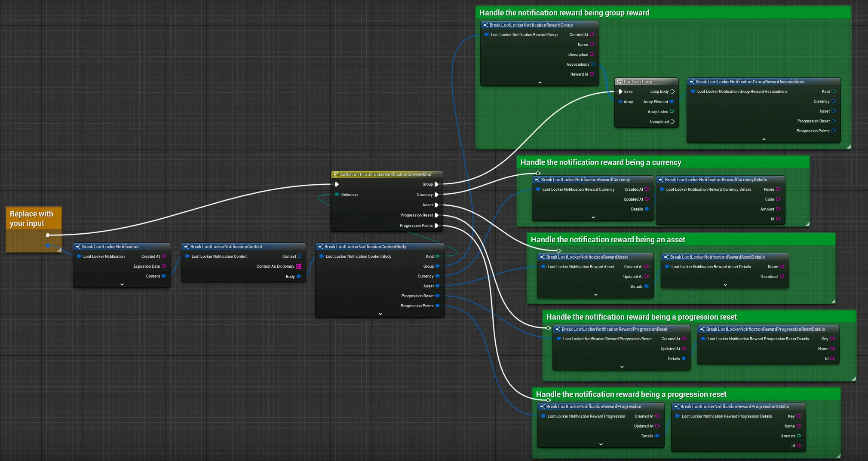Collapse advanced pins on Break LootLockerNotificationRewardGroup node
Viewport: 868px width, 461px height.
(540, 82)
